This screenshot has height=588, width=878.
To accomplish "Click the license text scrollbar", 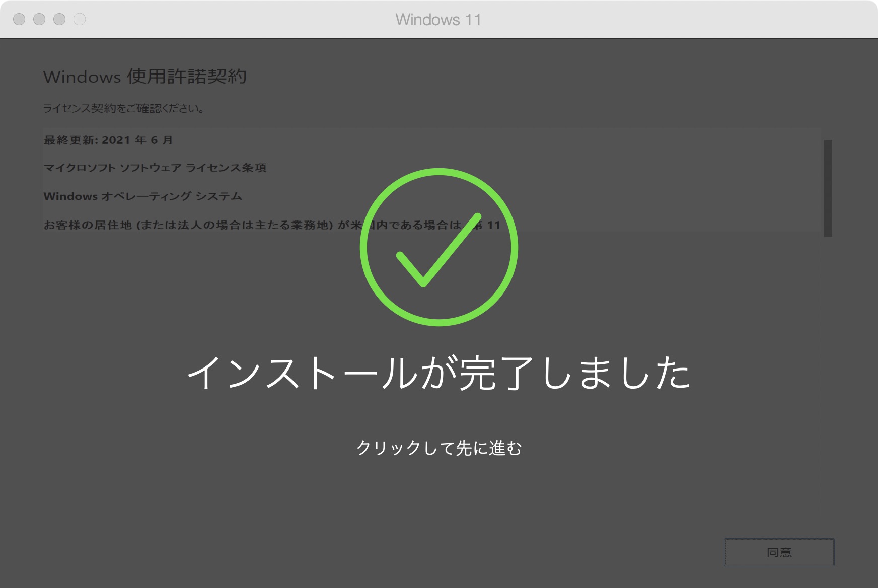I will click(828, 188).
